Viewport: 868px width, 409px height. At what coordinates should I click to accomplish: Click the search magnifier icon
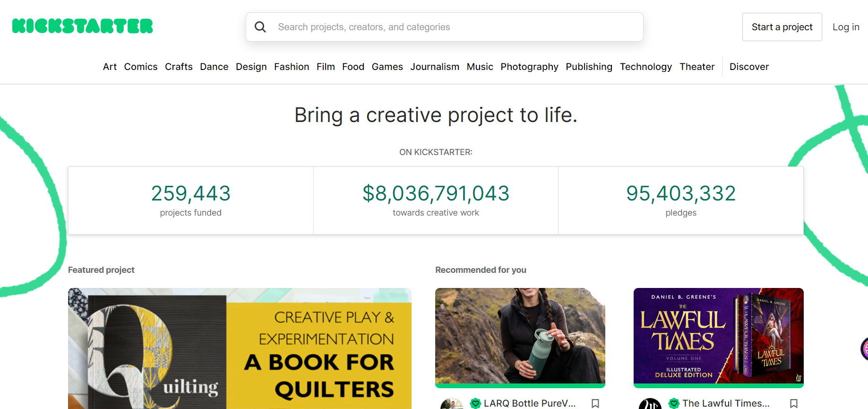point(260,26)
